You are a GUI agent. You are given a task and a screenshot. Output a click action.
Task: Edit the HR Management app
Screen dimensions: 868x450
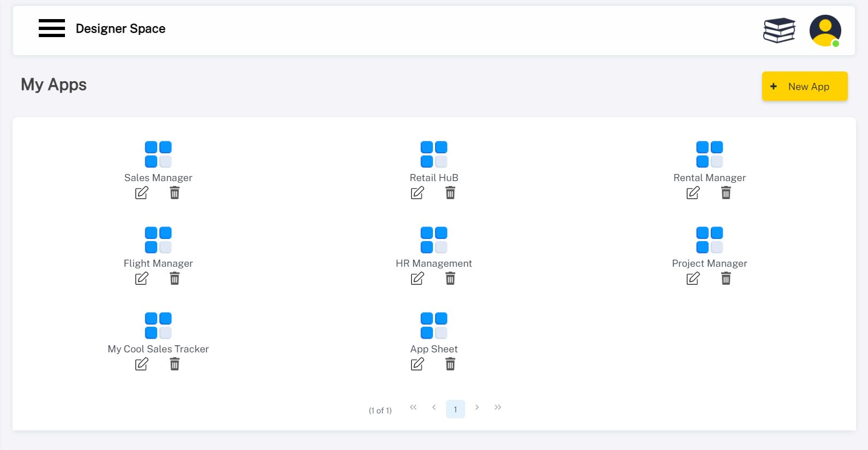tap(418, 279)
